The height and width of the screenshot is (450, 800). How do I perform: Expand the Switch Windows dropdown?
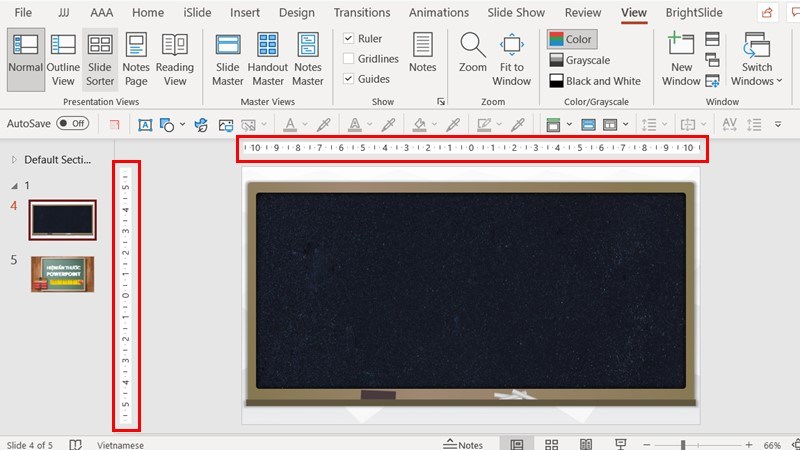tap(757, 60)
